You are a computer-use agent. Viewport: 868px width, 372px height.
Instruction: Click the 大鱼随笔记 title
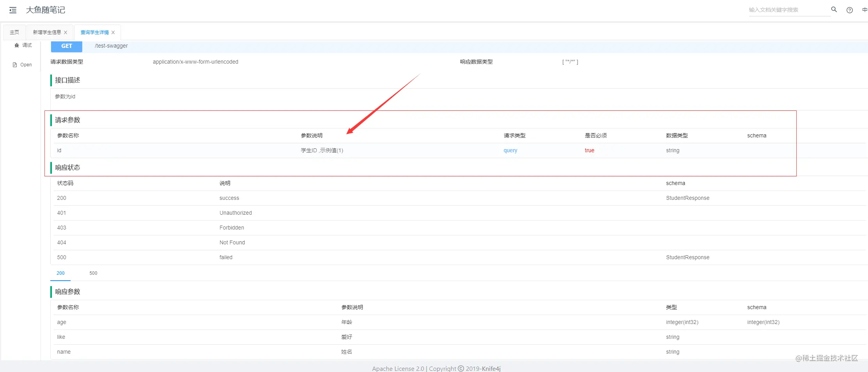pyautogui.click(x=45, y=10)
